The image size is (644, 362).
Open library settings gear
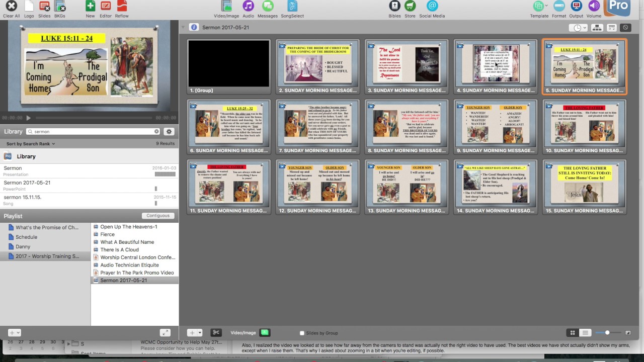tap(169, 132)
